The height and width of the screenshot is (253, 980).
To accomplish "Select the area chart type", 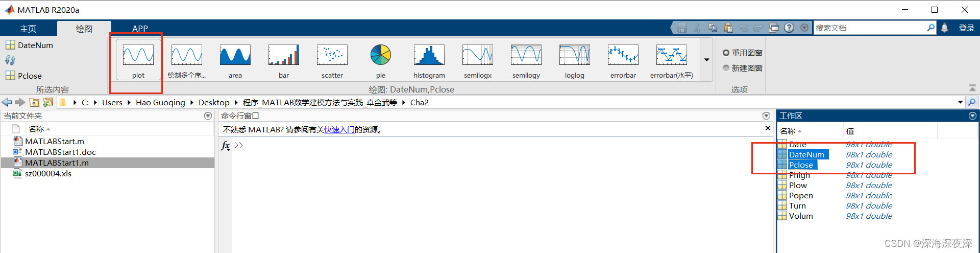I will (235, 60).
